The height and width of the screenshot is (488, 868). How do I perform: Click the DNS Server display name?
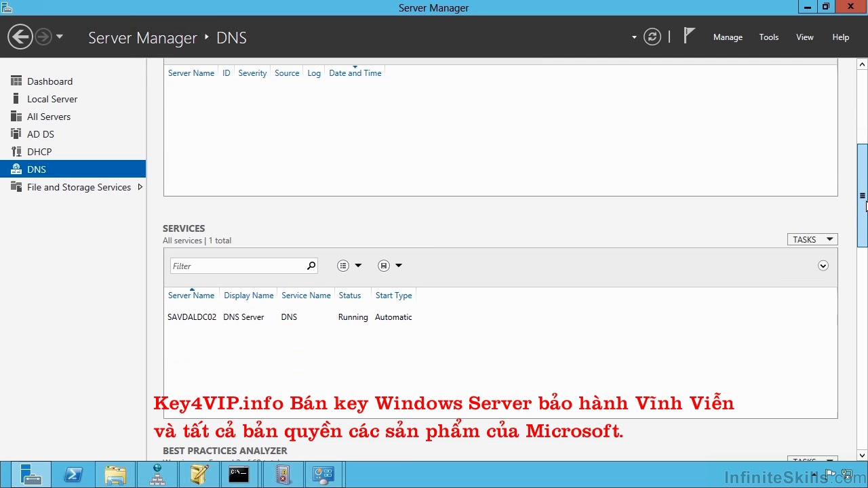click(243, 317)
